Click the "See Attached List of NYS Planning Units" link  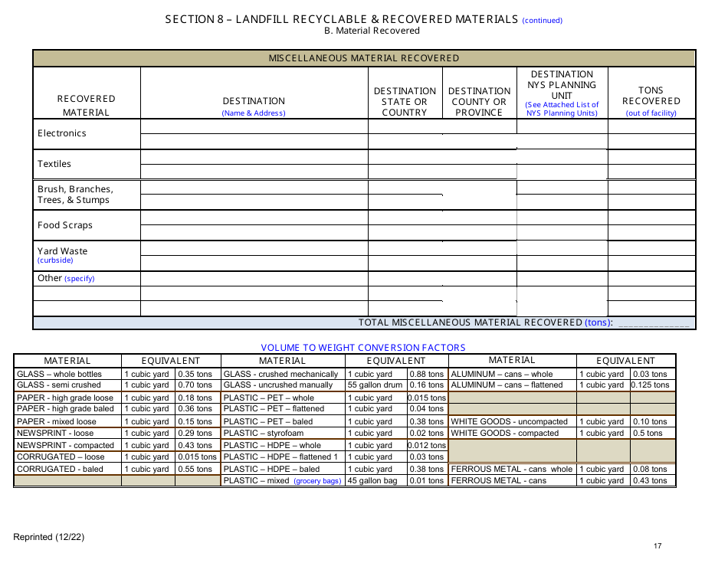562,108
